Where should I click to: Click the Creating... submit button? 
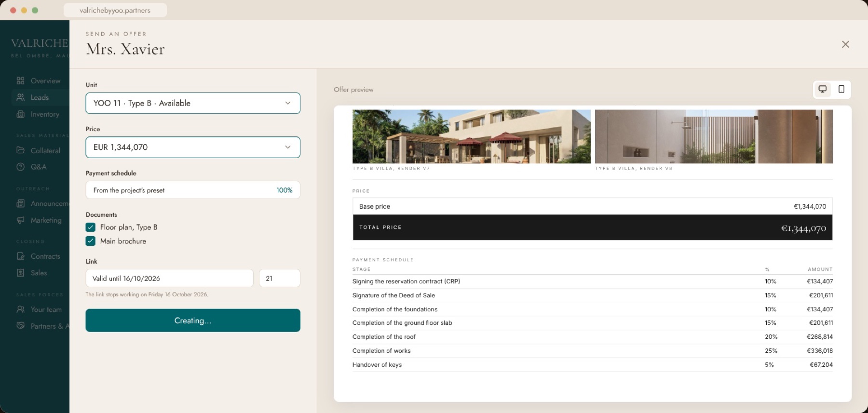point(193,320)
